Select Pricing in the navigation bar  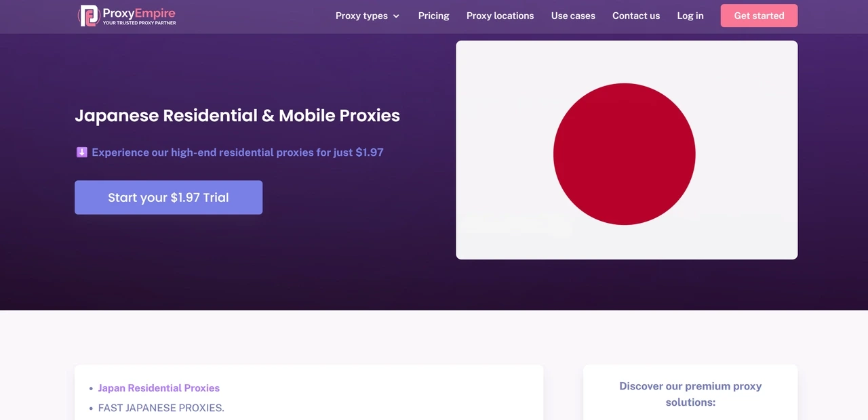point(433,16)
